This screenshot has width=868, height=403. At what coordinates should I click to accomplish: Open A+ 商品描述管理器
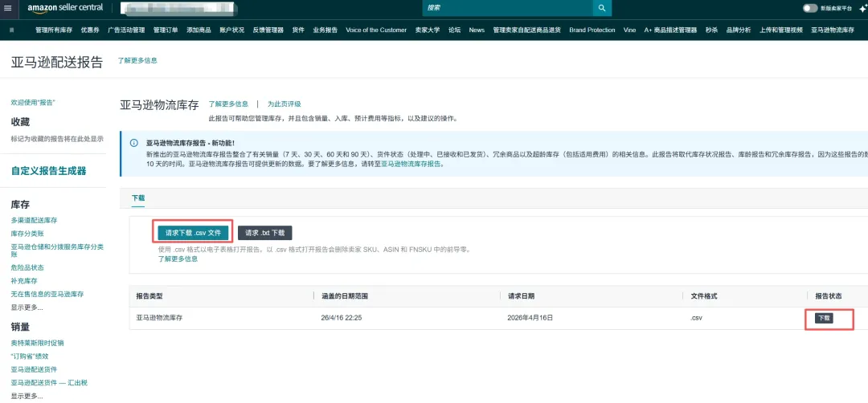point(670,31)
